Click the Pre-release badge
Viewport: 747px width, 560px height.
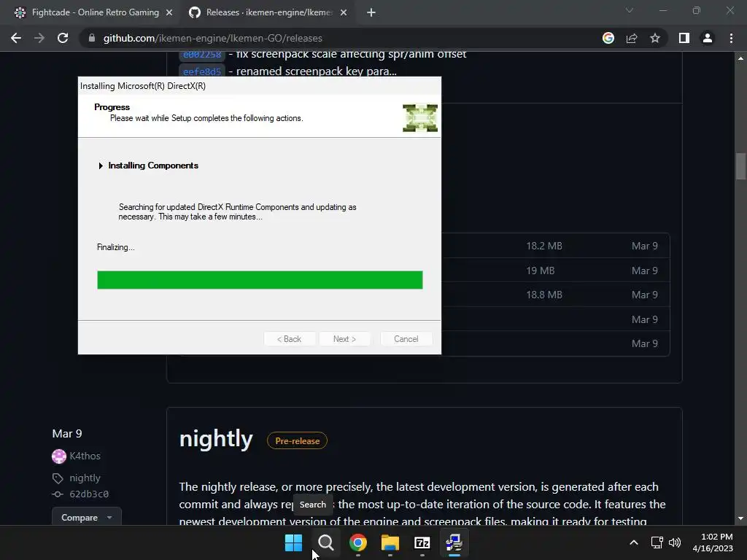click(298, 441)
